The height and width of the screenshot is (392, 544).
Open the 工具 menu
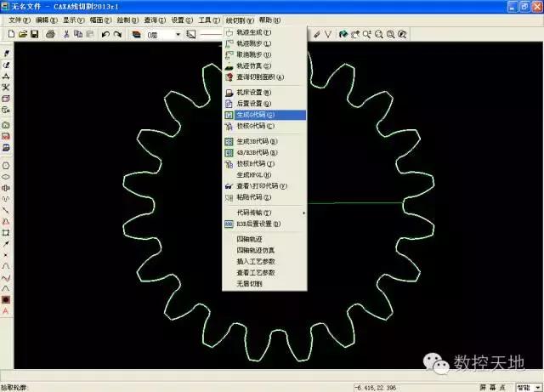coord(209,20)
